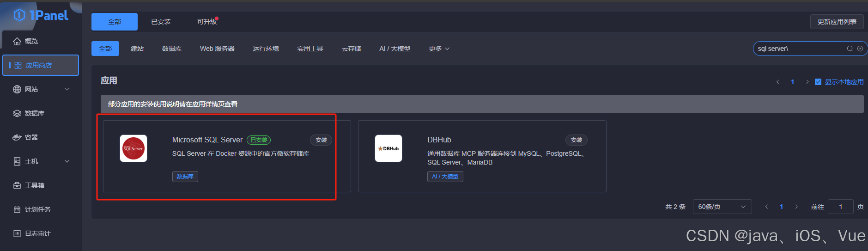Click the calendar icon beside 计划任务

click(x=17, y=209)
